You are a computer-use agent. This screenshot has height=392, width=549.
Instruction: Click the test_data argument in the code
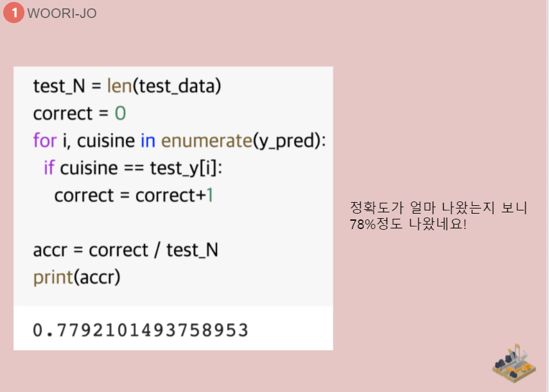point(177,86)
